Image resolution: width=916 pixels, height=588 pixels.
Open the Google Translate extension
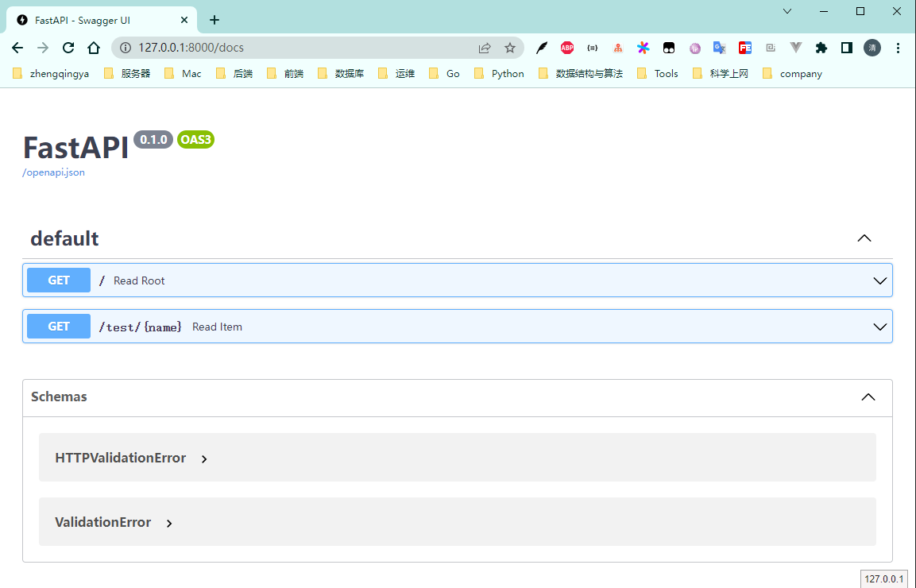pos(719,48)
